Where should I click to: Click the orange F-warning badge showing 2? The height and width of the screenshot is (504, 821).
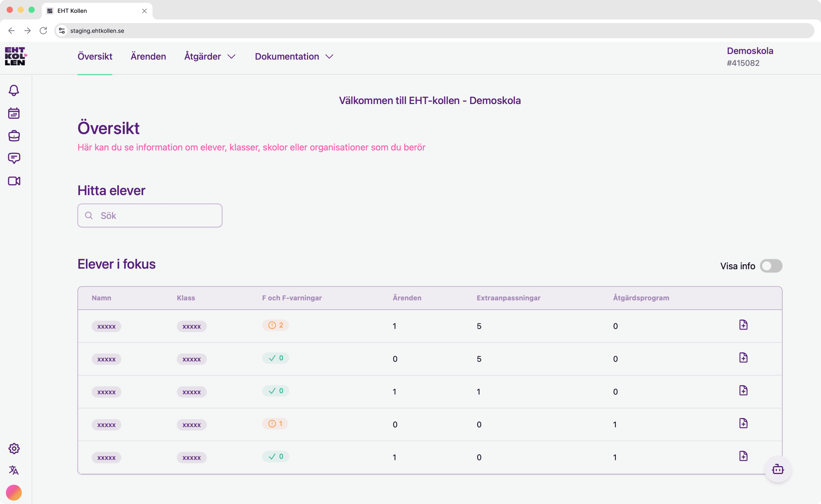tap(275, 325)
